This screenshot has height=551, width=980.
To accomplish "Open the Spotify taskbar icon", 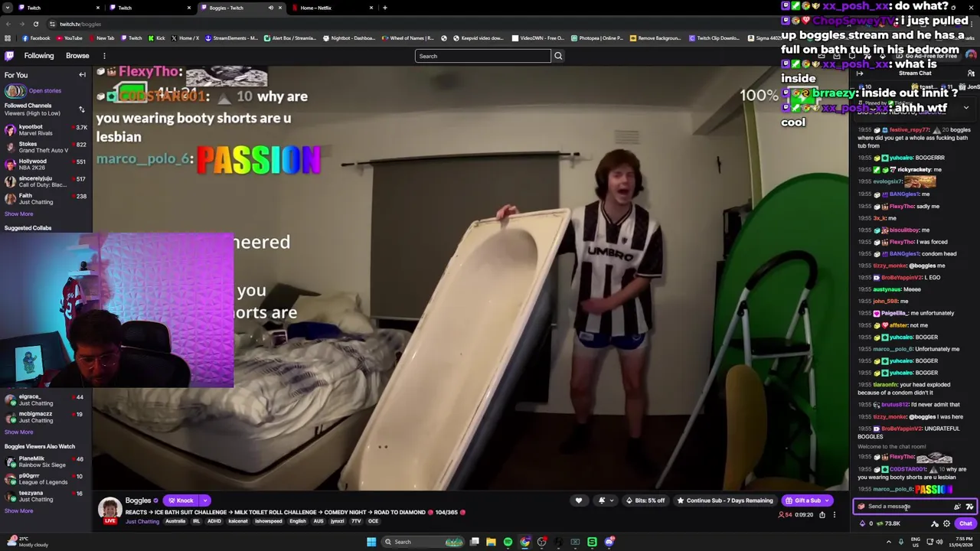I will [508, 542].
